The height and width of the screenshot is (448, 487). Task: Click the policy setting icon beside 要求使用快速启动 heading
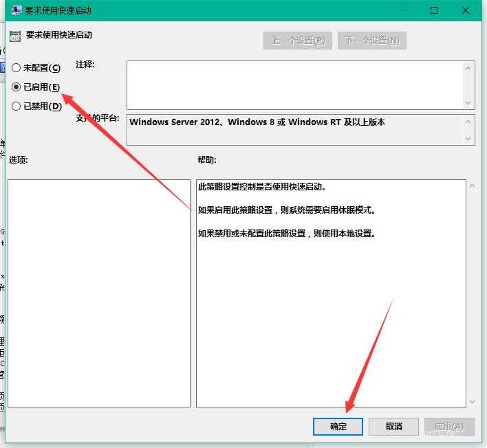[15, 36]
